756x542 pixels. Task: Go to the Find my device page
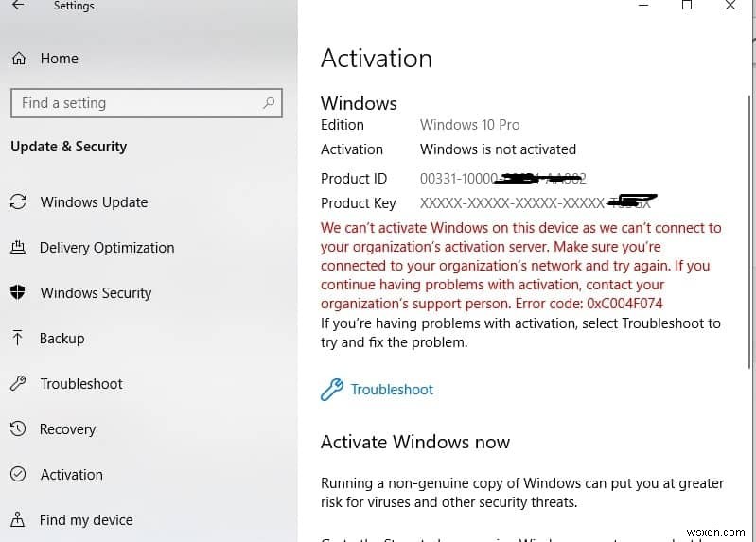(86, 520)
